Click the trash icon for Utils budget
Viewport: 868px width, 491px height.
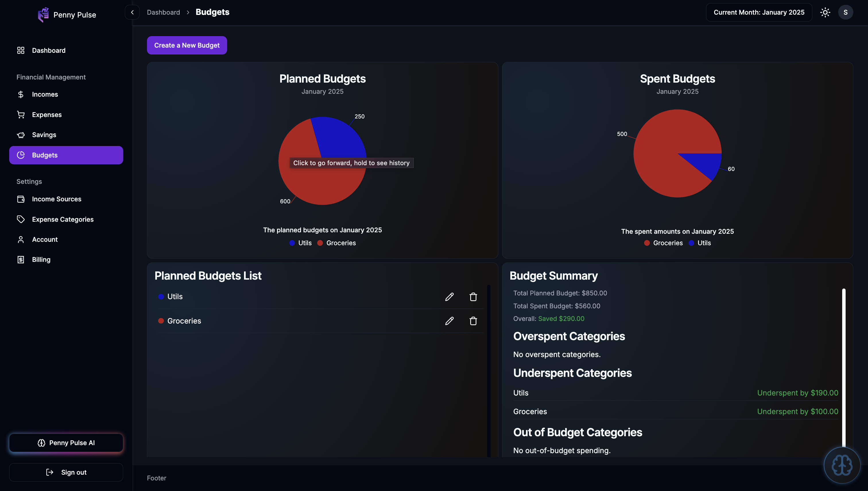(x=473, y=297)
